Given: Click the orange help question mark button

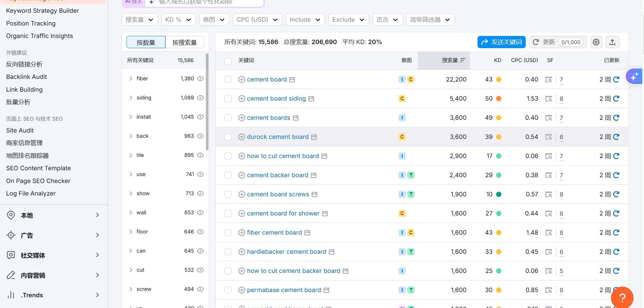Looking at the screenshot, I should coord(622,298).
